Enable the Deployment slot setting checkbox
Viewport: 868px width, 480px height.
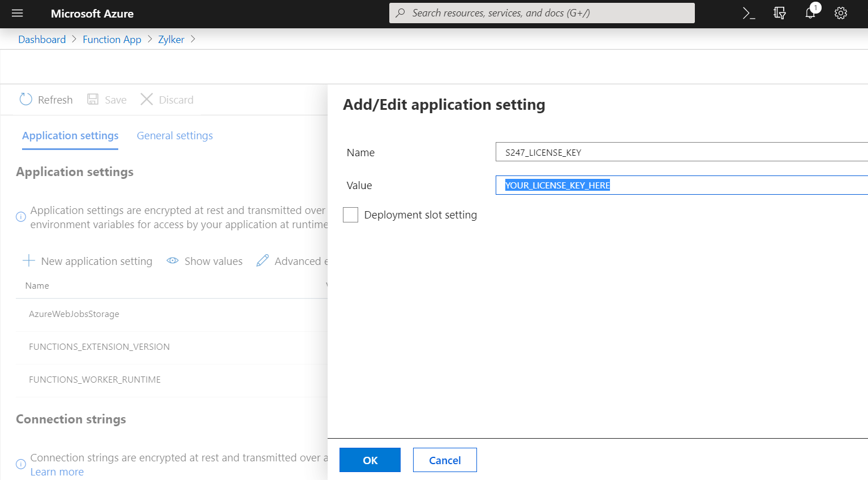click(350, 215)
